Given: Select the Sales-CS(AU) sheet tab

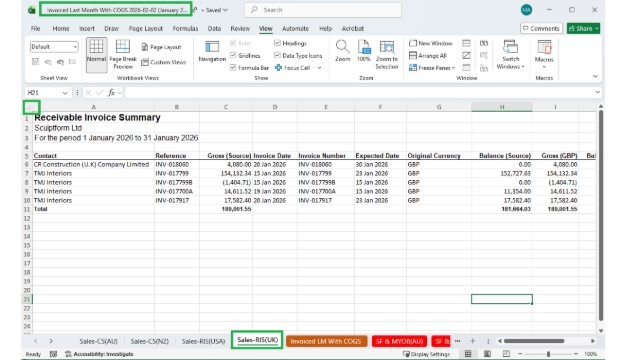Looking at the screenshot, I should (98, 341).
